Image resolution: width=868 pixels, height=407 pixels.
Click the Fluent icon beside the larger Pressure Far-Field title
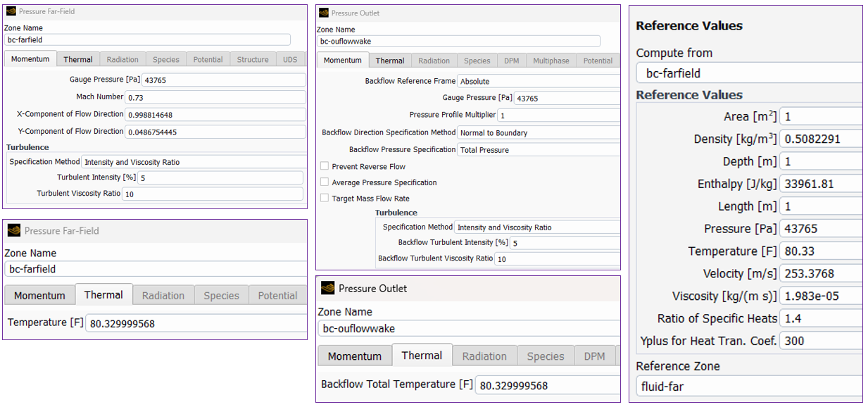click(14, 231)
